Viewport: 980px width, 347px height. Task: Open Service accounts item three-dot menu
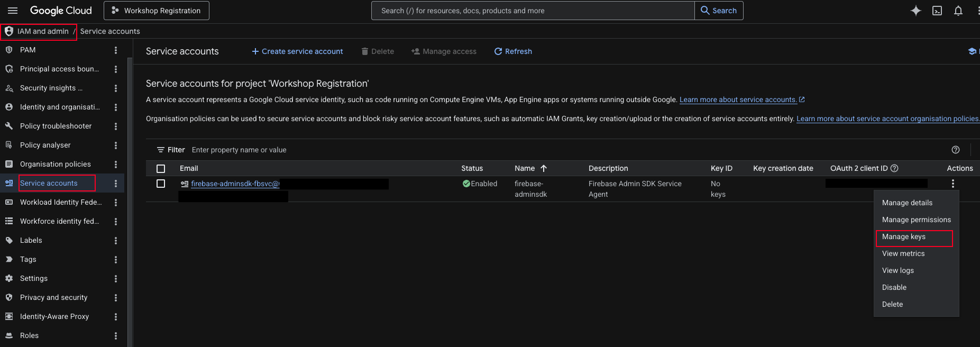coord(116,184)
